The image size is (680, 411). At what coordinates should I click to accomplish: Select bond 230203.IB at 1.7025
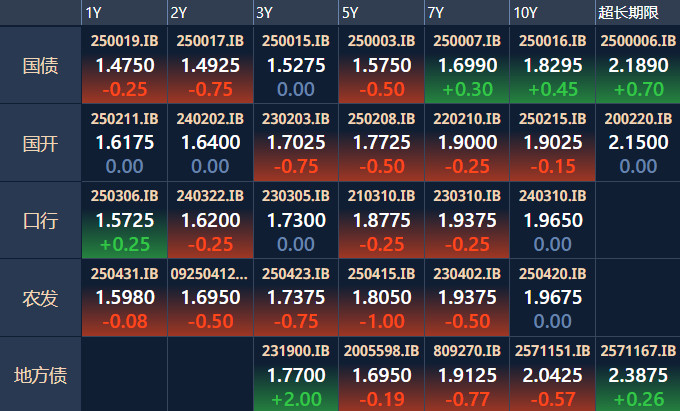coord(295,142)
